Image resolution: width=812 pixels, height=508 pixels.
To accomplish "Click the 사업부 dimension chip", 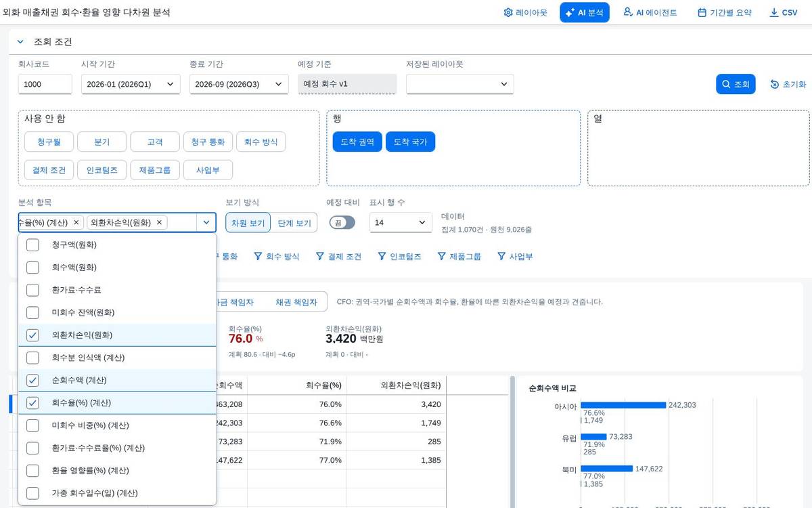I will click(208, 170).
